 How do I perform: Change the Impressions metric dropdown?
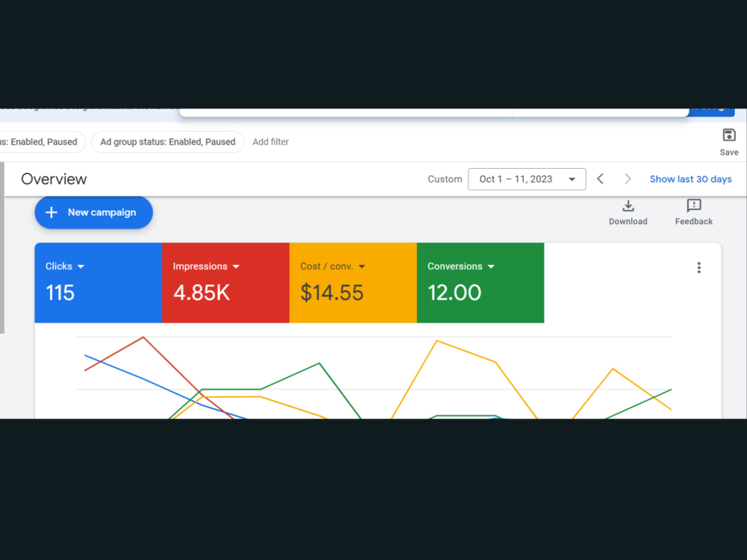coord(206,267)
